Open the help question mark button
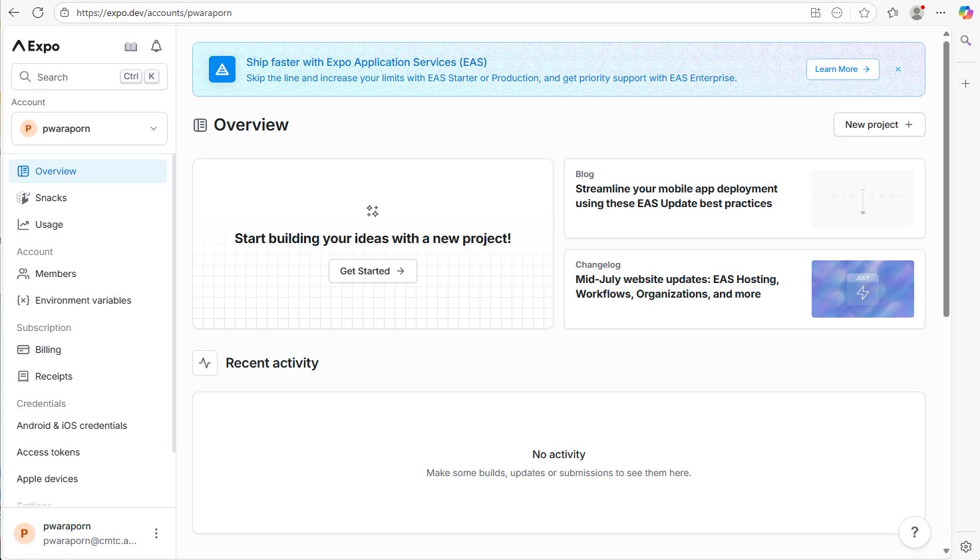Viewport: 980px width, 560px height. [x=914, y=532]
